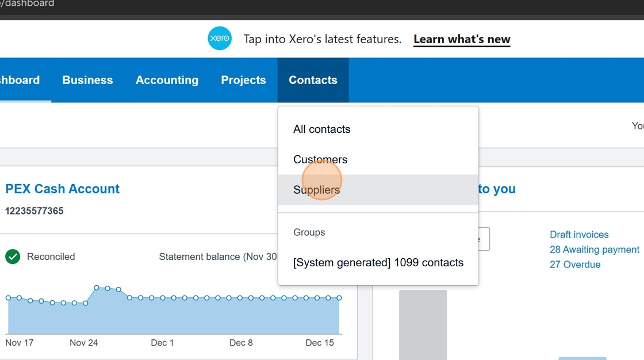
Task: Expand the Projects navigation menu
Action: (243, 80)
